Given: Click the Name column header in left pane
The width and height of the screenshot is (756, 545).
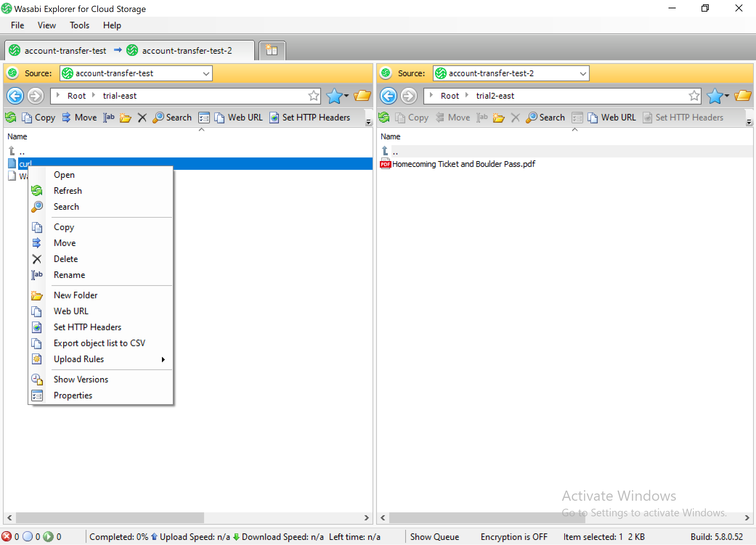Looking at the screenshot, I should pos(17,136).
